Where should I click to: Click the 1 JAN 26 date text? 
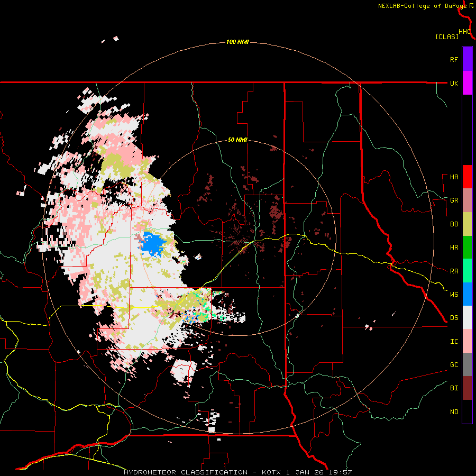tap(304, 472)
